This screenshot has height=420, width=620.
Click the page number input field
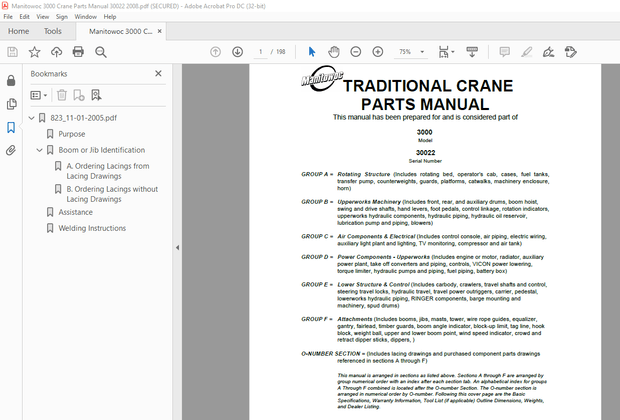pyautogui.click(x=261, y=52)
